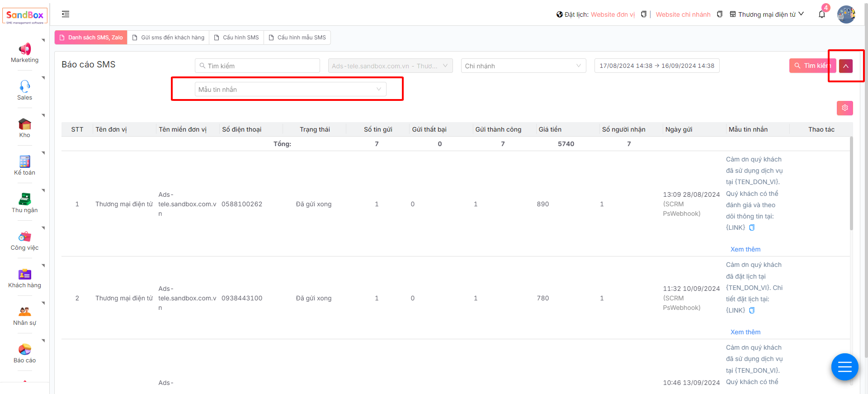Open the Chi nhánh branch dropdown
Image resolution: width=868 pixels, height=394 pixels.
coord(523,66)
